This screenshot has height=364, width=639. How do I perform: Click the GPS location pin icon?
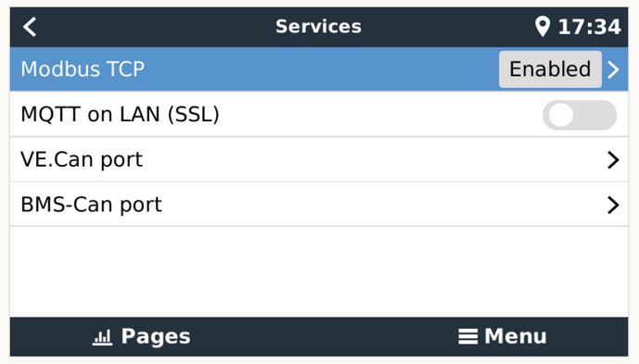tap(543, 27)
